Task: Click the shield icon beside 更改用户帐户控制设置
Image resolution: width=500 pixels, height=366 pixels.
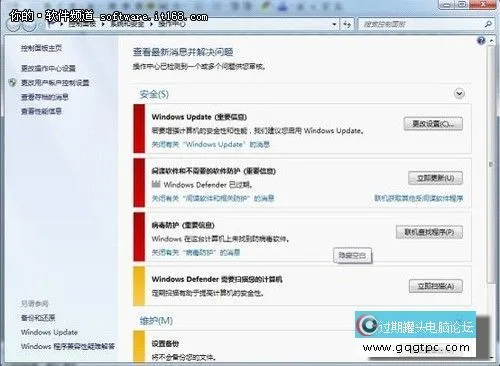Action: tap(12, 82)
